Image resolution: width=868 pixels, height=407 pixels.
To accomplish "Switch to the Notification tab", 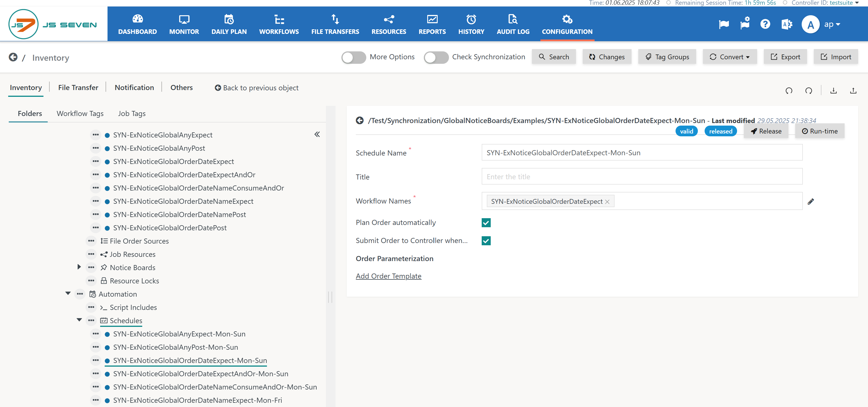I will coord(134,87).
